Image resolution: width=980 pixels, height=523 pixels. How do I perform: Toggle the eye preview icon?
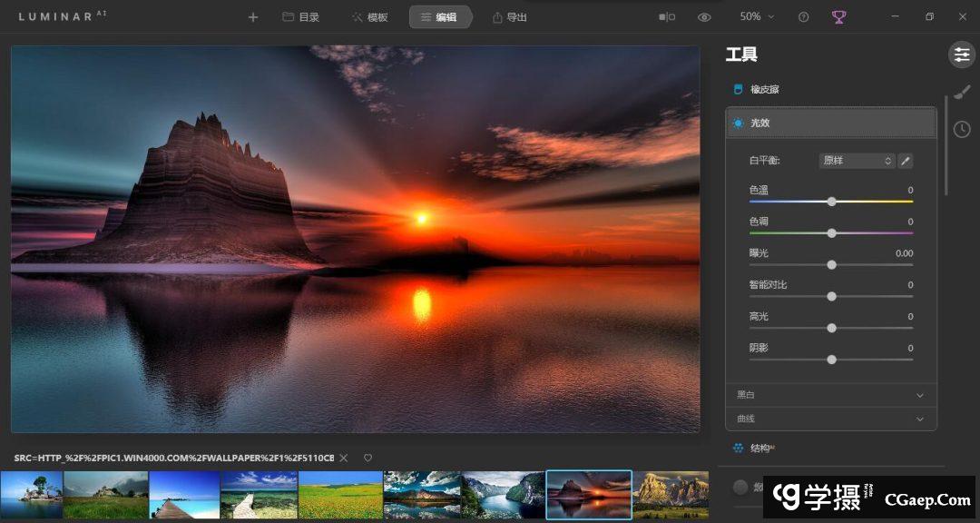click(704, 17)
